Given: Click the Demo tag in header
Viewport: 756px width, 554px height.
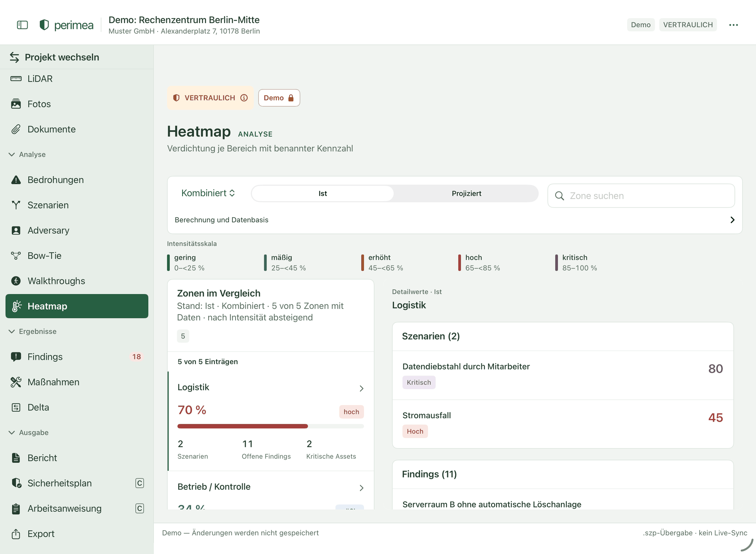Looking at the screenshot, I should [x=641, y=25].
